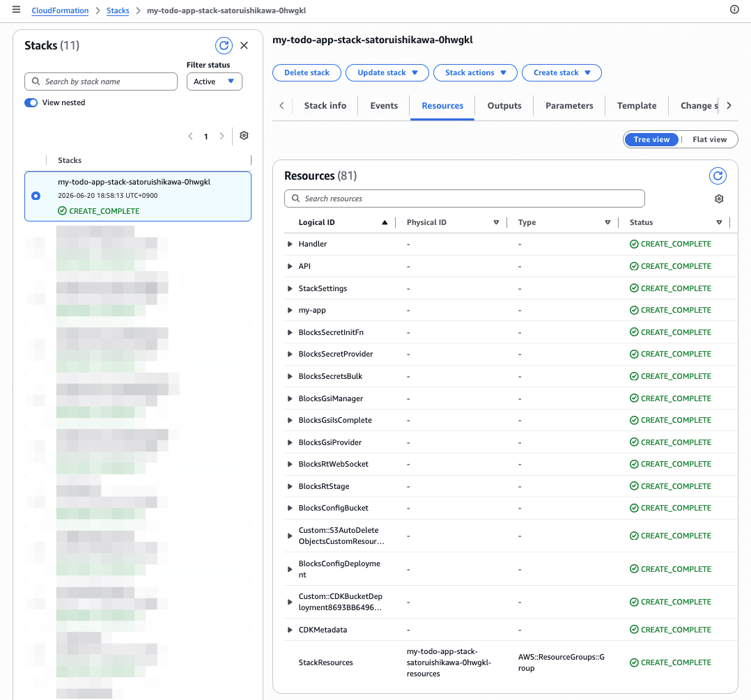The image size is (751, 700).
Task: Expand the Handler resource row
Action: [x=290, y=244]
